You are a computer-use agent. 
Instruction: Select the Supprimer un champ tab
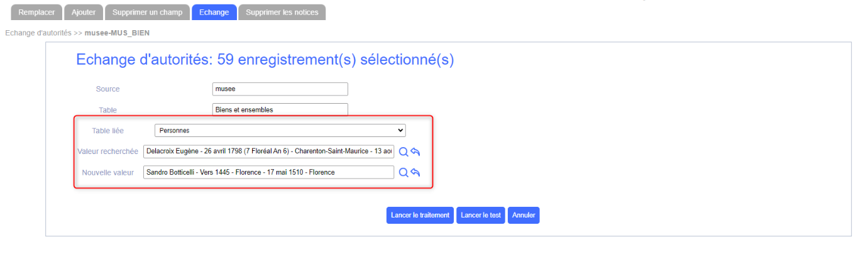(147, 13)
